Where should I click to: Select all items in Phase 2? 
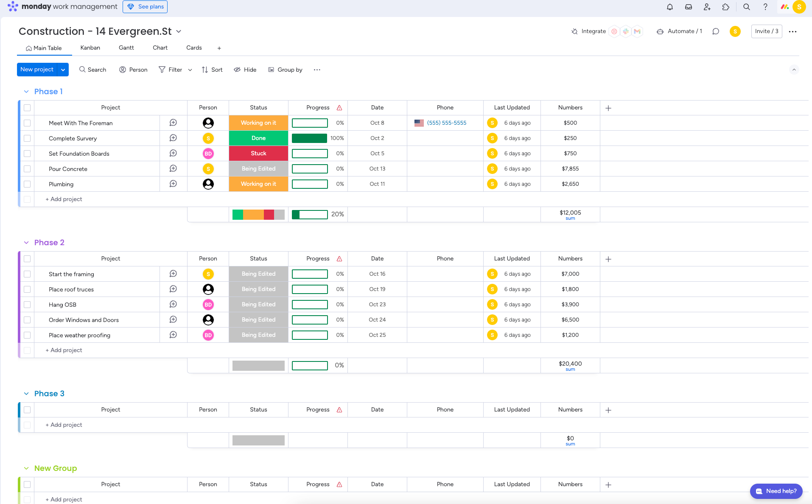pos(27,259)
